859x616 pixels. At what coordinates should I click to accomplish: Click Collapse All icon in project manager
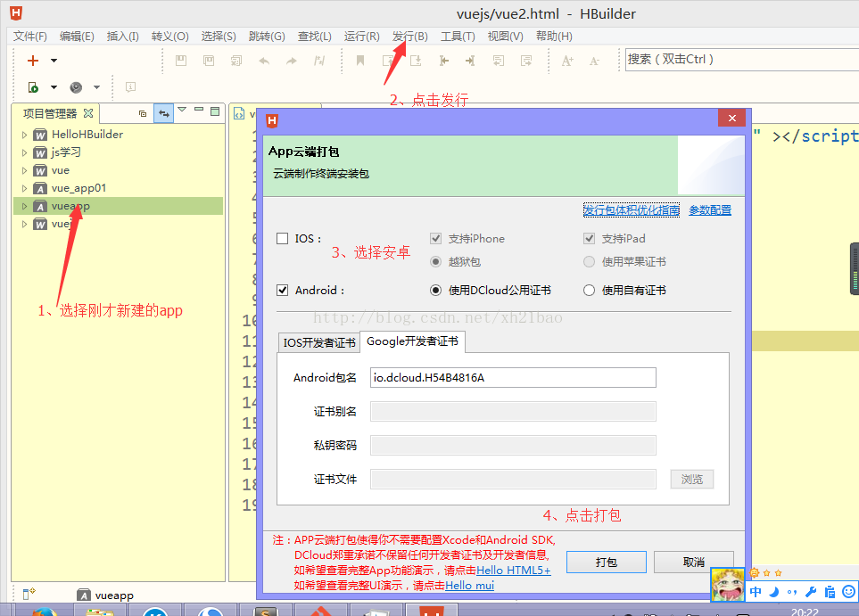point(143,113)
